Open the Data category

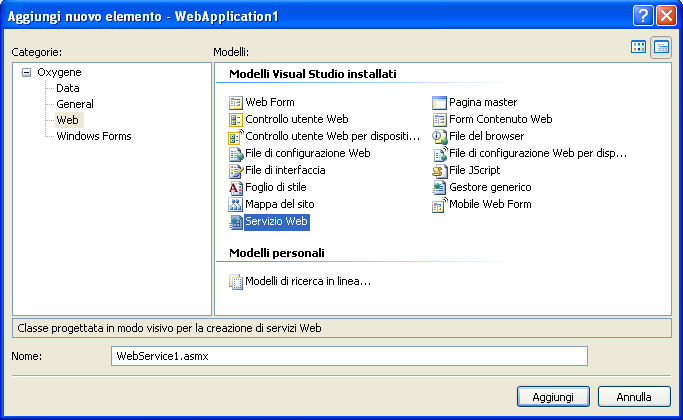[x=68, y=88]
